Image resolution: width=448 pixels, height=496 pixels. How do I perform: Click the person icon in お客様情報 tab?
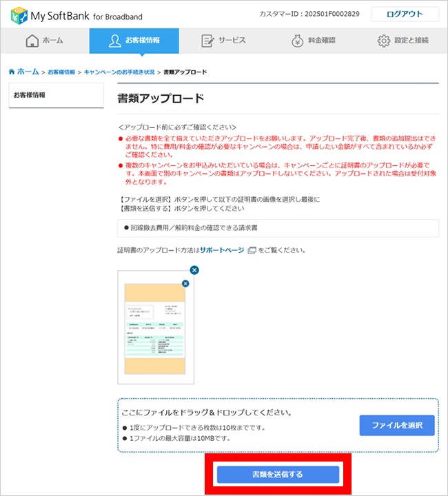pyautogui.click(x=115, y=41)
